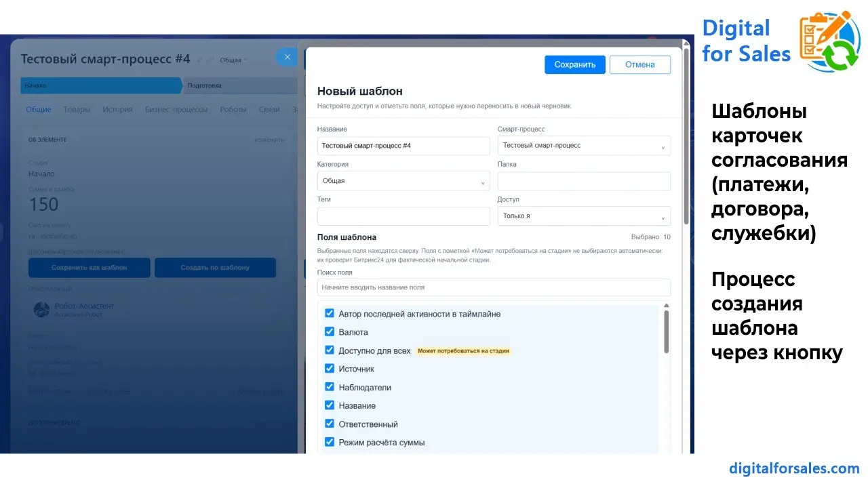Screen dimensions: 868x488
Task: Select the Подготовка stage in the progress bar
Action: [240, 85]
